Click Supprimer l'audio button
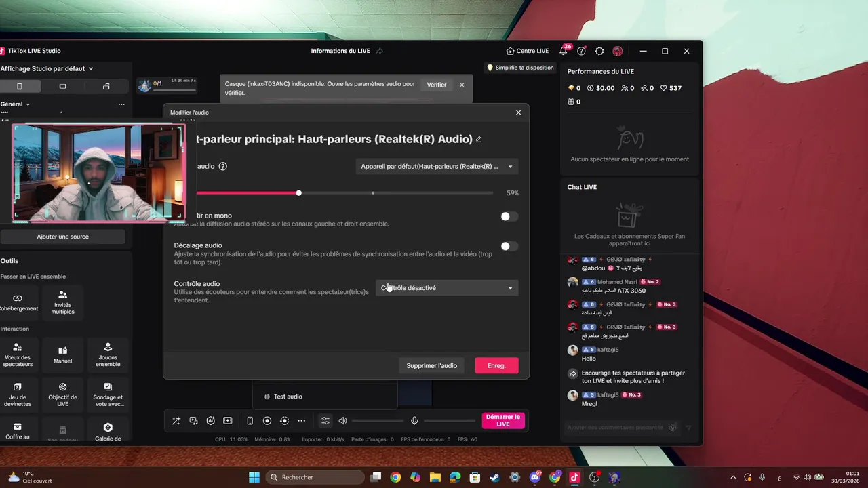The width and height of the screenshot is (868, 488). [432, 365]
